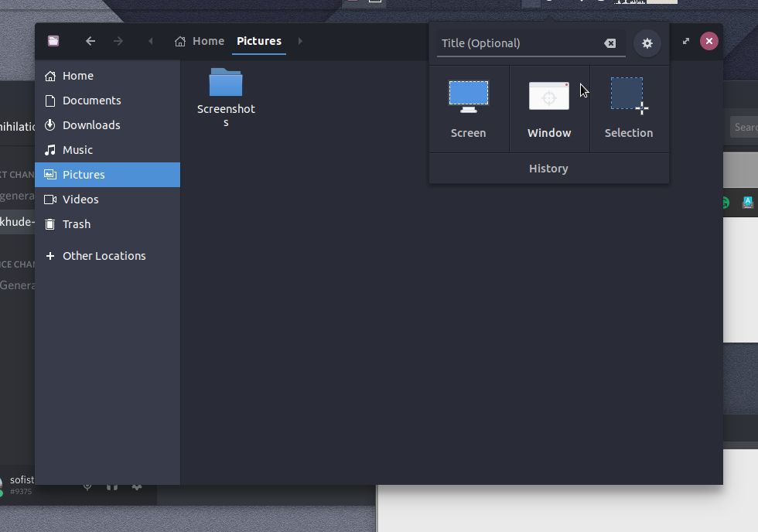This screenshot has height=532, width=758.
Task: Click the forward arrow in file manager
Action: [x=118, y=41]
